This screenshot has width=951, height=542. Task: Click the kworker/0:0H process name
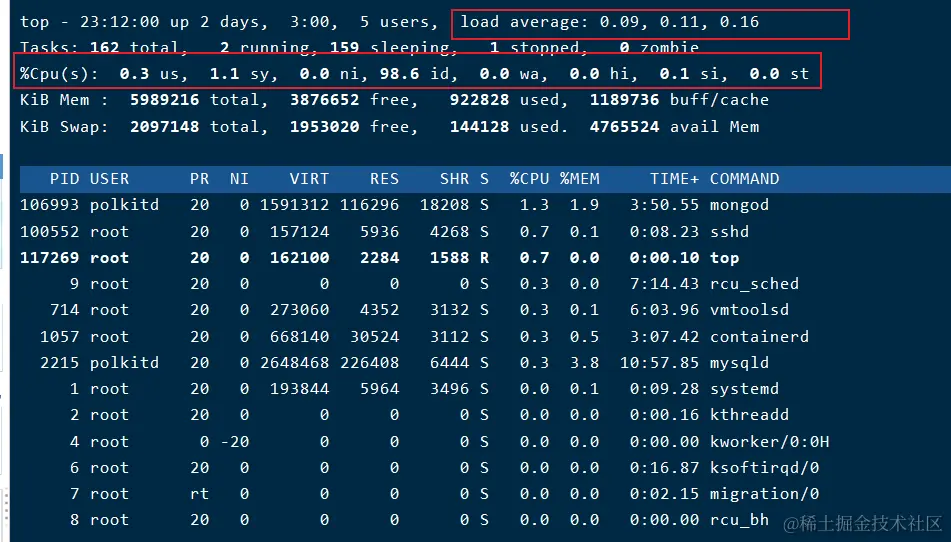(x=769, y=441)
